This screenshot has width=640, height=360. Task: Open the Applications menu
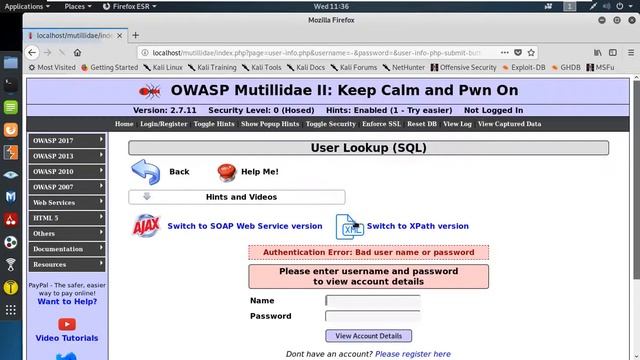27,6
